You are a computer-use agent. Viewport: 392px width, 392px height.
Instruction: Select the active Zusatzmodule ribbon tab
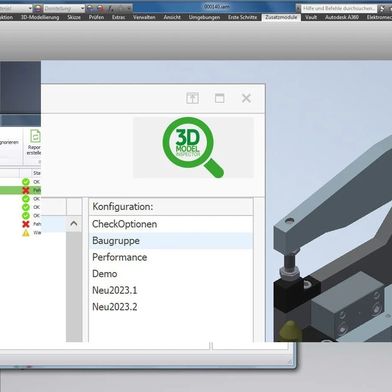click(x=281, y=17)
